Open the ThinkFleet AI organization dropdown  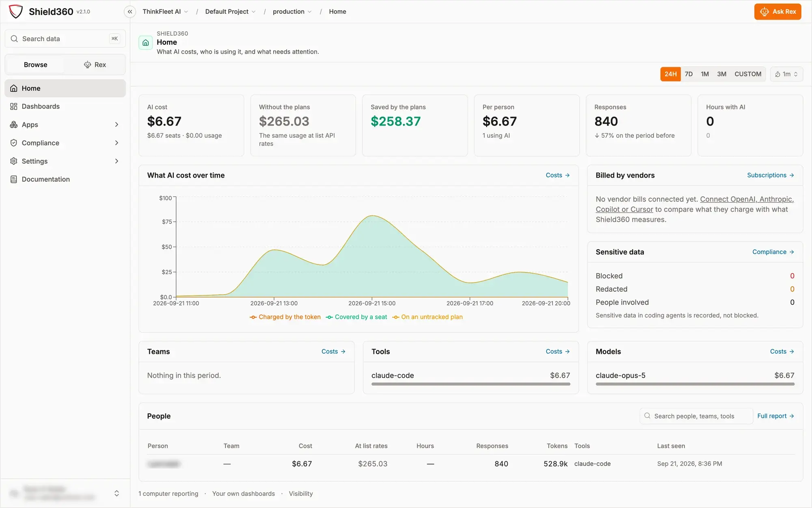tap(165, 11)
